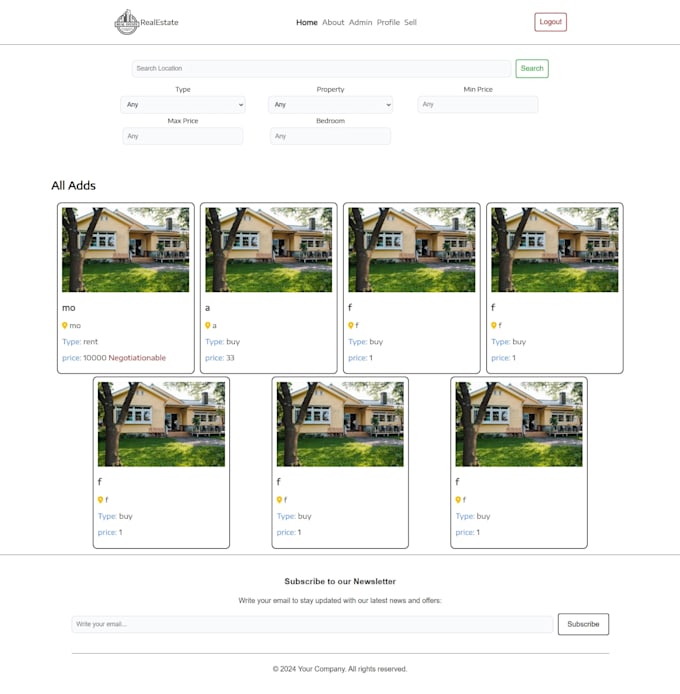Open the Property dropdown filter

(x=330, y=105)
